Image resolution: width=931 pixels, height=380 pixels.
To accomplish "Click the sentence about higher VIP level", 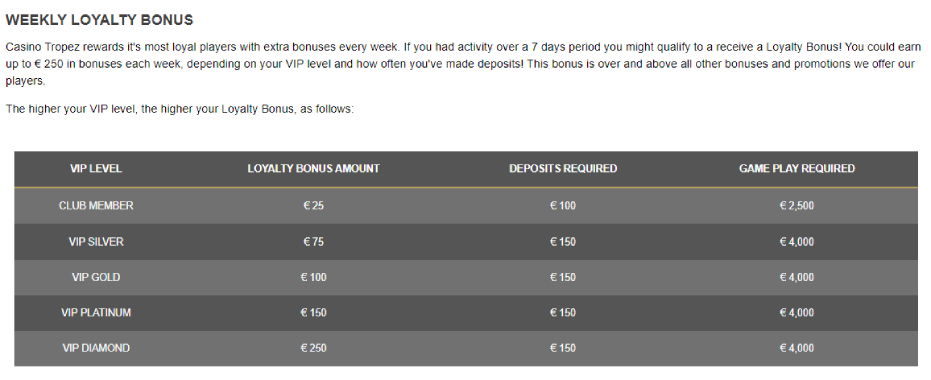I will pyautogui.click(x=179, y=110).
